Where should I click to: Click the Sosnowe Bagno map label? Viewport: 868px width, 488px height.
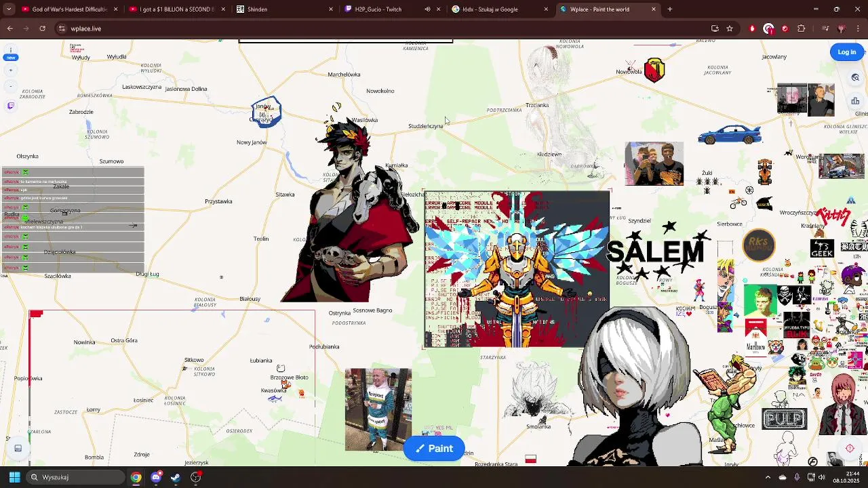click(372, 310)
